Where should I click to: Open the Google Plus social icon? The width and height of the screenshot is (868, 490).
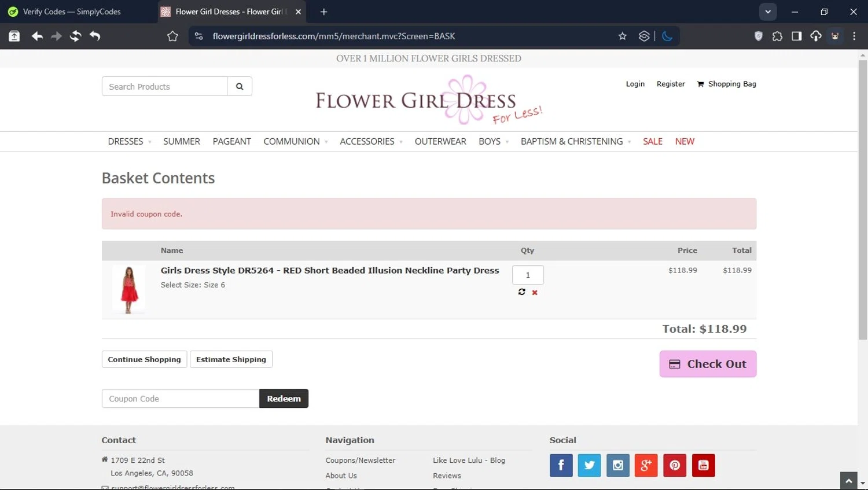click(x=646, y=465)
